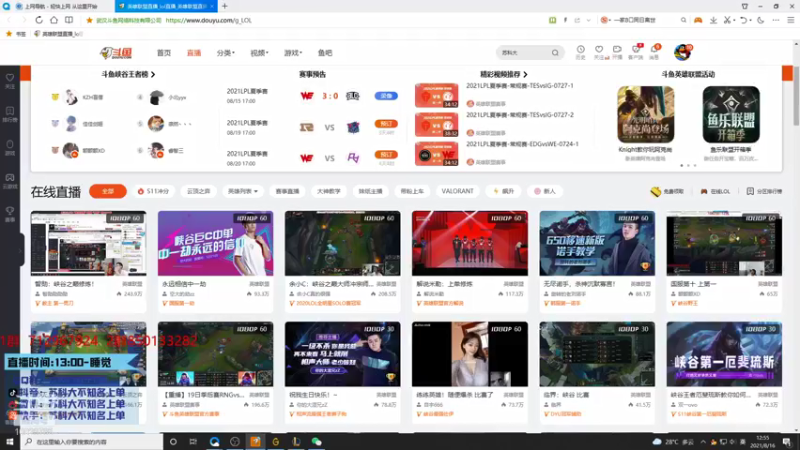
Task: Click 预订 button for the 08/20 match
Action: tap(386, 155)
